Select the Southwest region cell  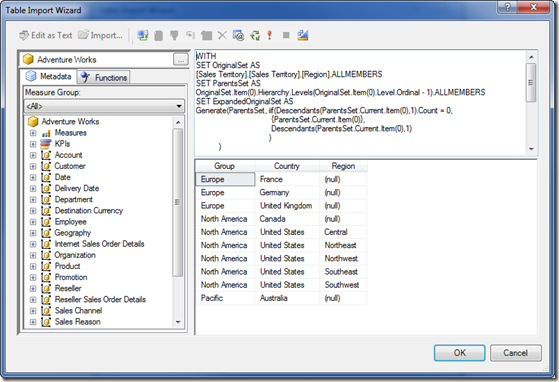[343, 285]
